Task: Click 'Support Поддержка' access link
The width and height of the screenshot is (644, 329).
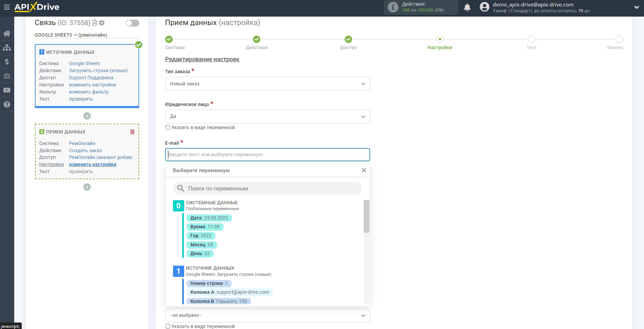Action: tap(91, 78)
